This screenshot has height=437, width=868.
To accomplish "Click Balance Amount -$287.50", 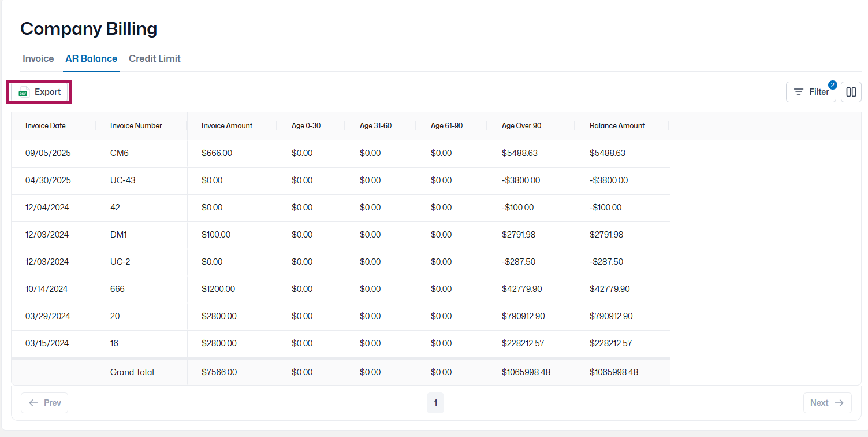I will click(606, 262).
